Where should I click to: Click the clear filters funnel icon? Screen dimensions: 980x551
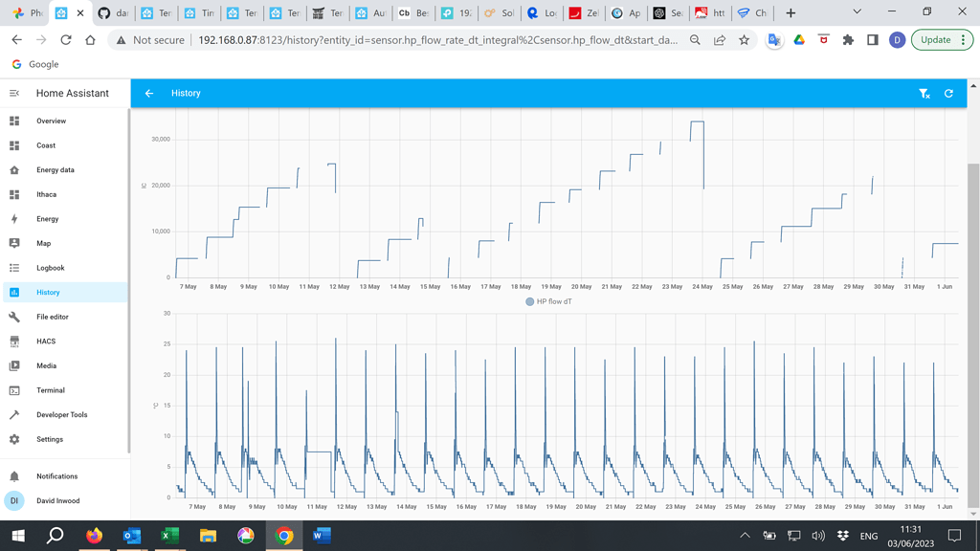click(924, 93)
